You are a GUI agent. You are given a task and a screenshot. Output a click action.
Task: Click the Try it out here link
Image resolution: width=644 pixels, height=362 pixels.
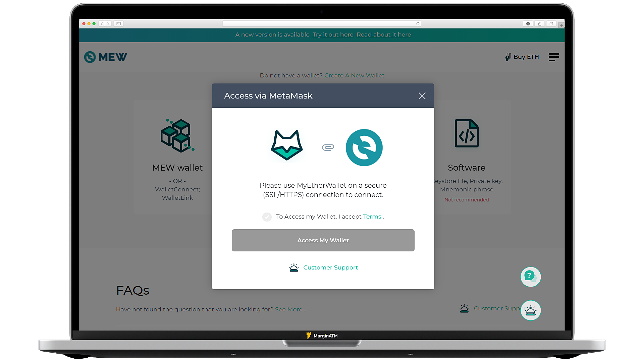click(333, 35)
